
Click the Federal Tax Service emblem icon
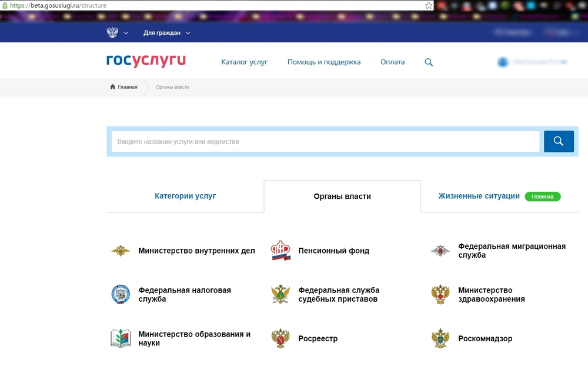tap(121, 294)
